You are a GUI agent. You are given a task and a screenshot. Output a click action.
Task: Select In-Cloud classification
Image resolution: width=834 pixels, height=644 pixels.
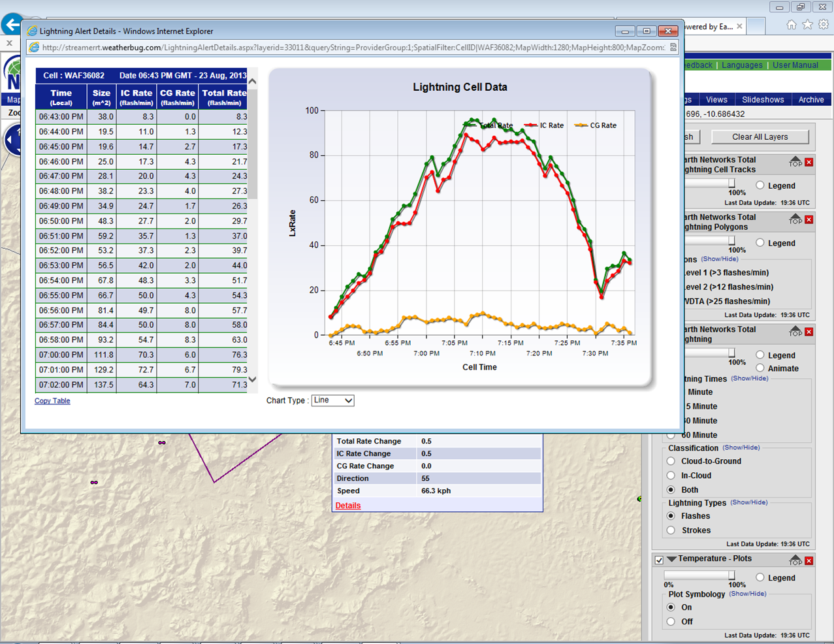point(671,475)
